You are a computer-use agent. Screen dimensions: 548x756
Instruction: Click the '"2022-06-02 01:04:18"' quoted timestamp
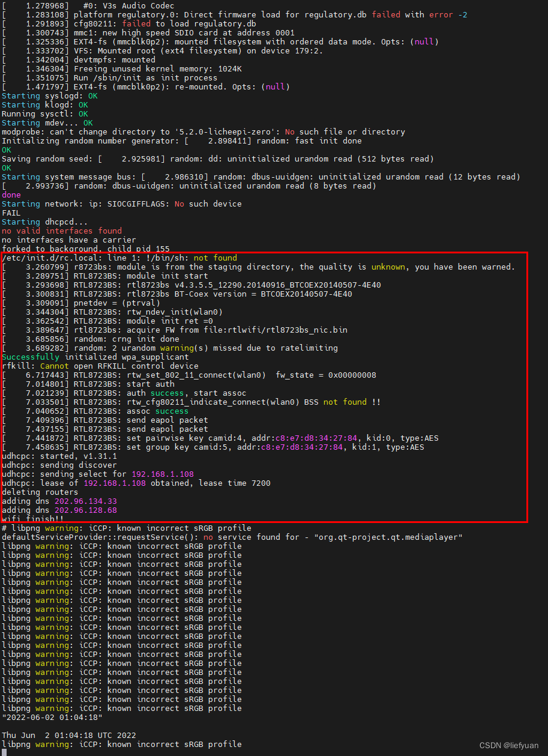[52, 717]
